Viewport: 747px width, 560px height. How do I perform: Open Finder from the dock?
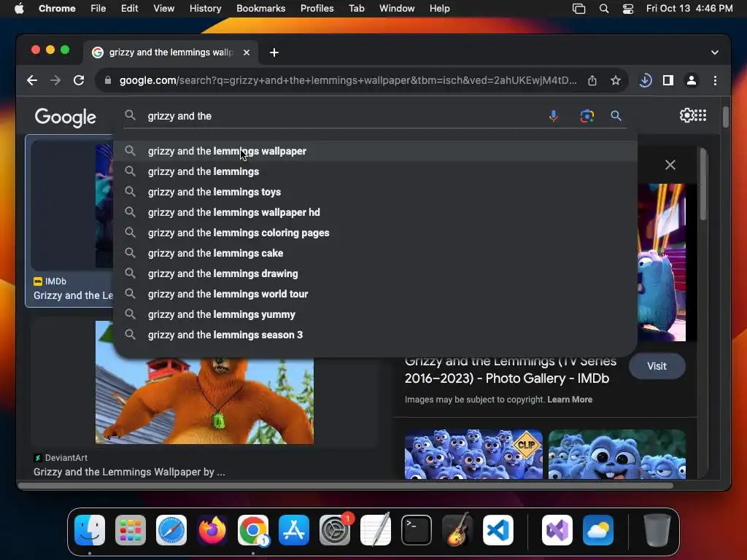(x=90, y=530)
